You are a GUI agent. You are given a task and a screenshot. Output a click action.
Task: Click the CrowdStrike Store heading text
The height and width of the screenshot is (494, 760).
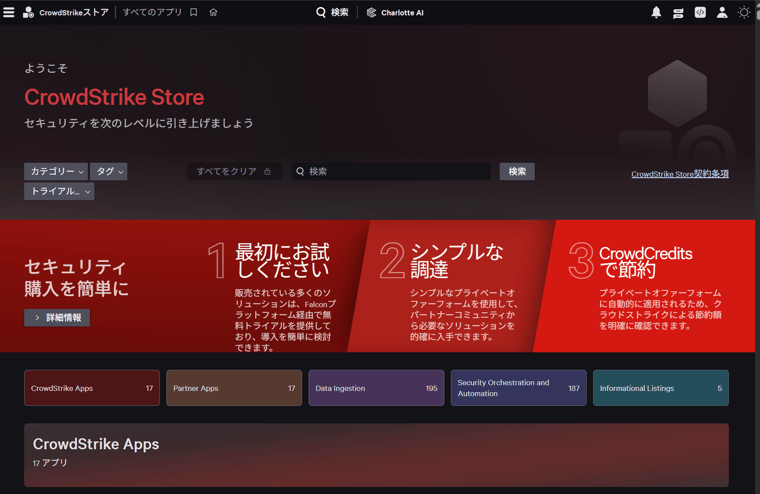(114, 97)
